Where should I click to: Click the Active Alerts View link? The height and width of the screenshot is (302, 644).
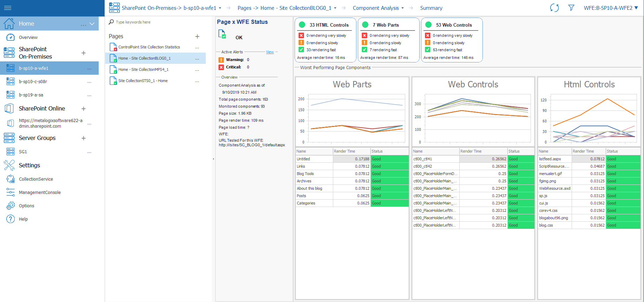coord(270,52)
